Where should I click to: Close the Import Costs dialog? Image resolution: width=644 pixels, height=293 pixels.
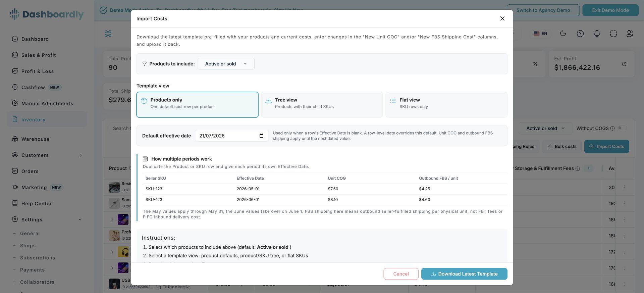pyautogui.click(x=502, y=18)
